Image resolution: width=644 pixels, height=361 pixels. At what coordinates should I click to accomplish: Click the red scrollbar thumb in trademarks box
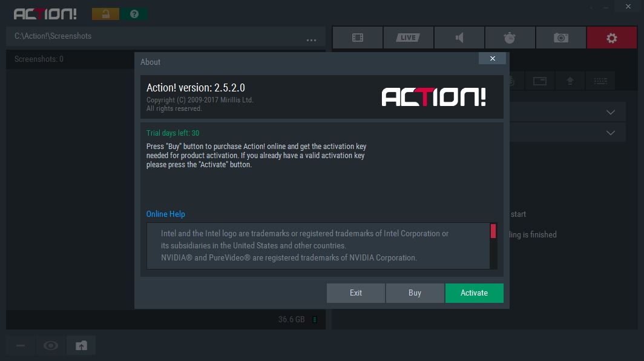(493, 231)
